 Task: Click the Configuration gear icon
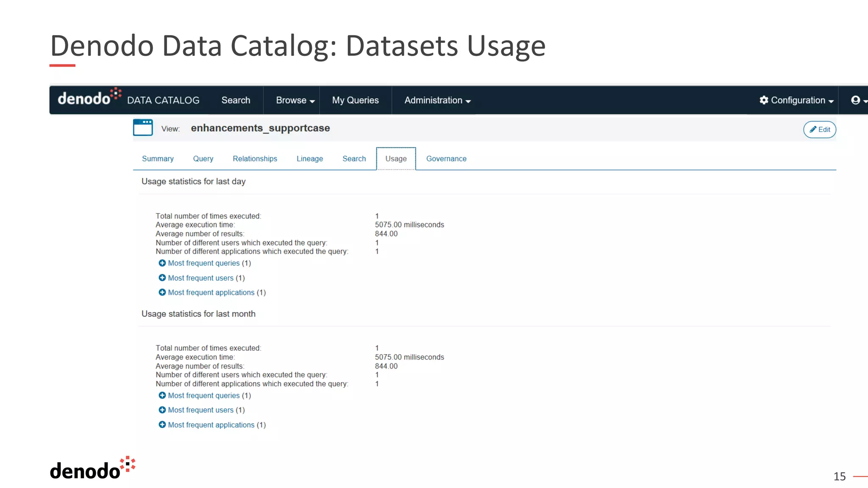click(x=764, y=100)
